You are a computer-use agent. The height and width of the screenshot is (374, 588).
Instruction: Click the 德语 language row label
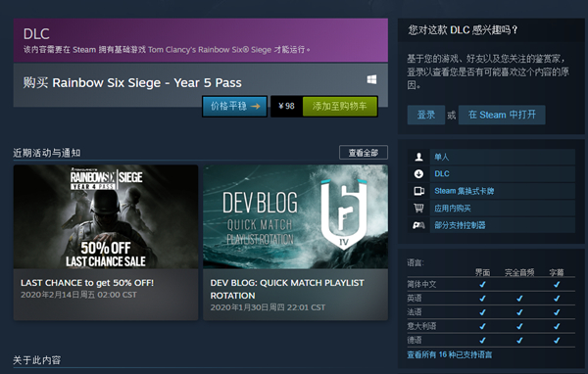(415, 340)
